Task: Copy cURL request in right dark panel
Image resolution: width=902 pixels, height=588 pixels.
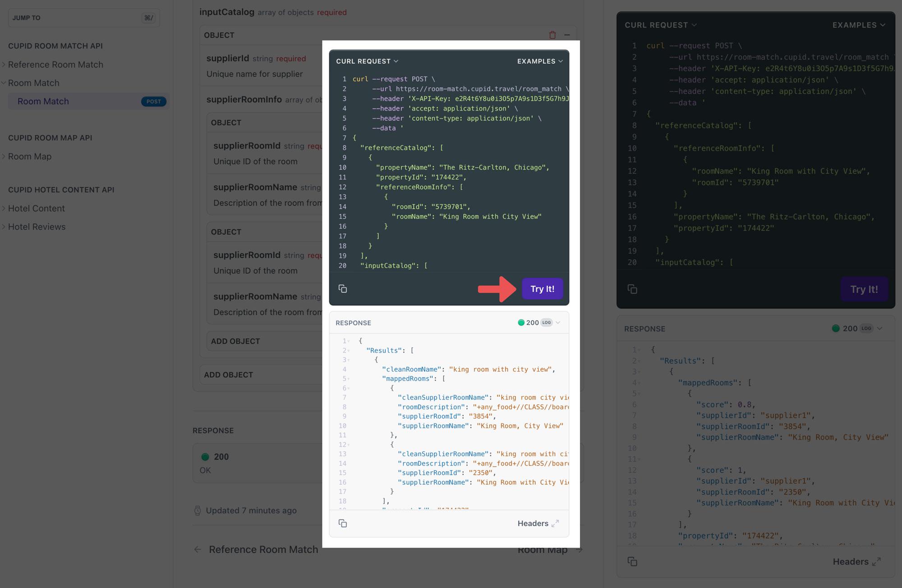Action: coord(632,289)
